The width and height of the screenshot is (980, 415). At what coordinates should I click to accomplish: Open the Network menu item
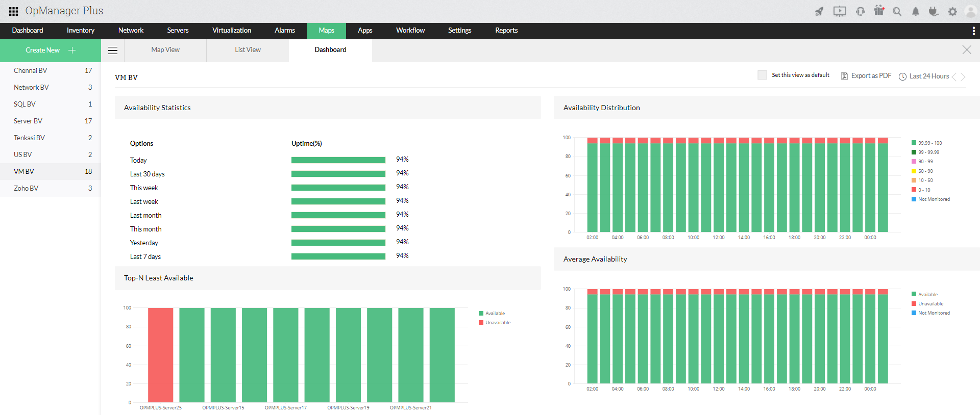[x=131, y=31]
